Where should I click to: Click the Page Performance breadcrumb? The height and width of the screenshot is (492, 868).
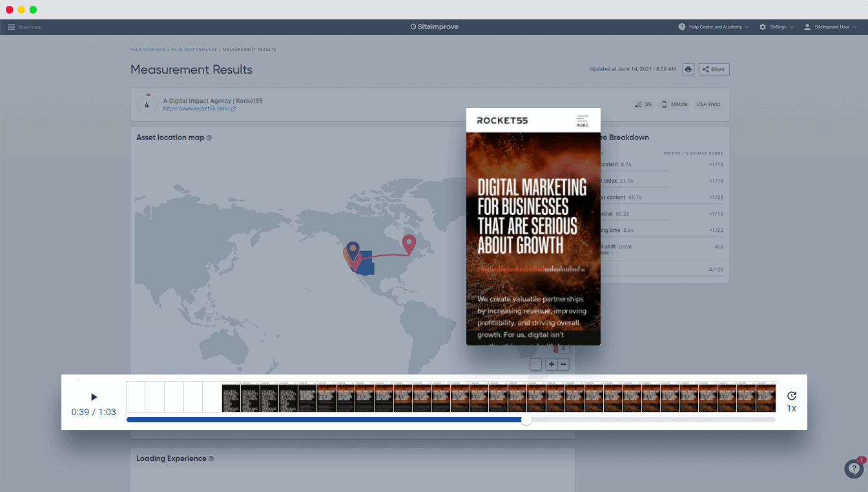194,50
